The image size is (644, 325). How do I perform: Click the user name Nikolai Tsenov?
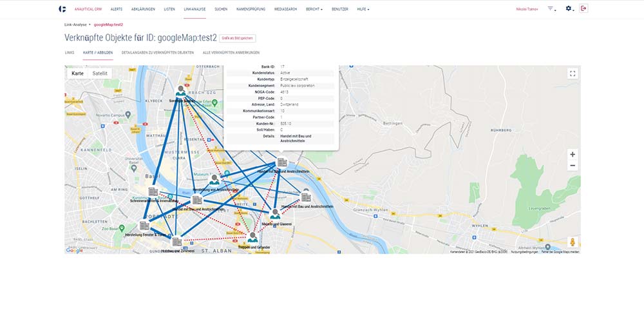(x=527, y=9)
